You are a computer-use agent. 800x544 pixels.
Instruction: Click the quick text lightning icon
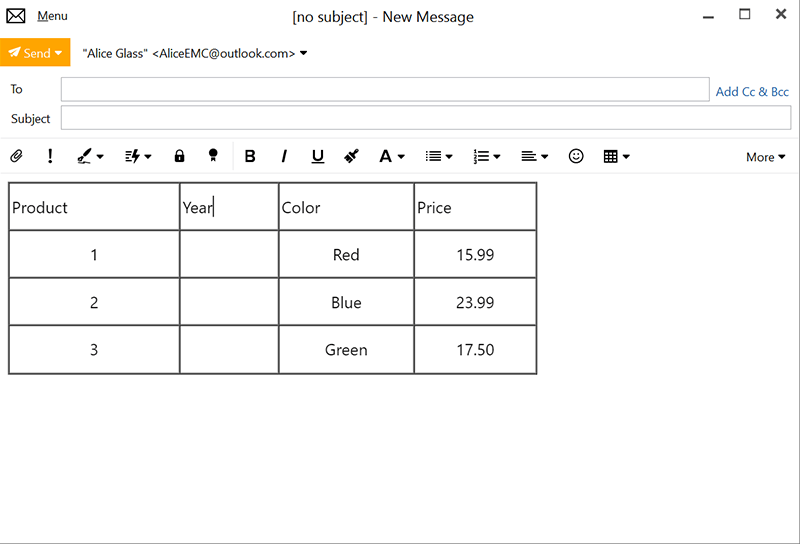pyautogui.click(x=133, y=156)
